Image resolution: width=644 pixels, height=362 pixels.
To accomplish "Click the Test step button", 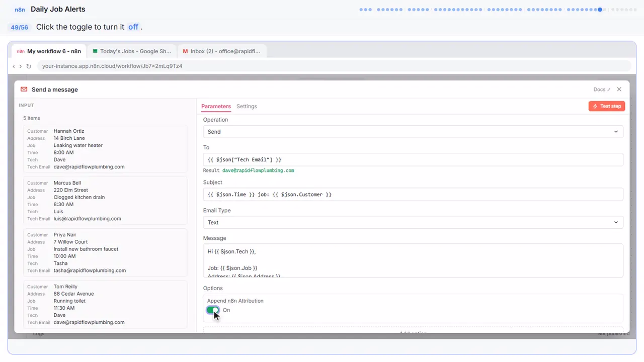I will pyautogui.click(x=607, y=106).
